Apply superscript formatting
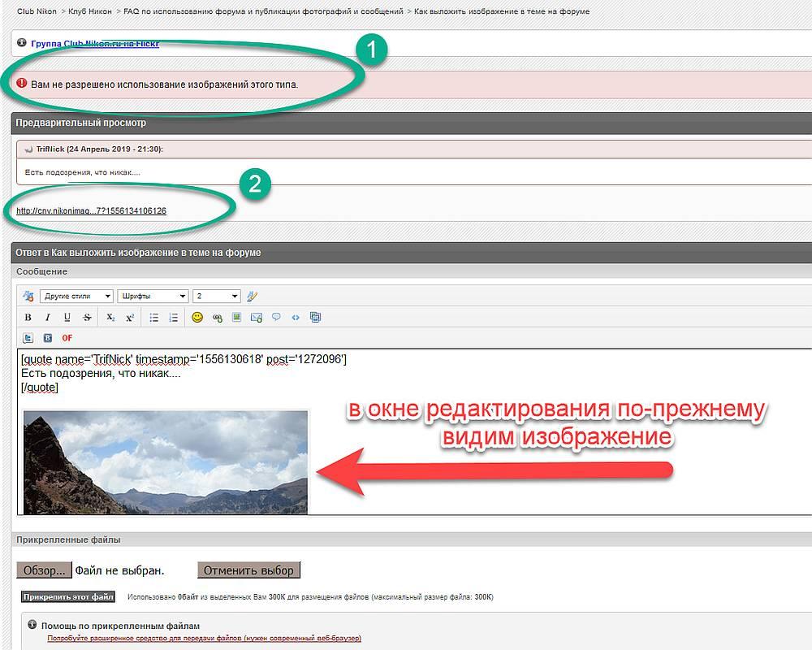The image size is (812, 650). click(x=130, y=317)
